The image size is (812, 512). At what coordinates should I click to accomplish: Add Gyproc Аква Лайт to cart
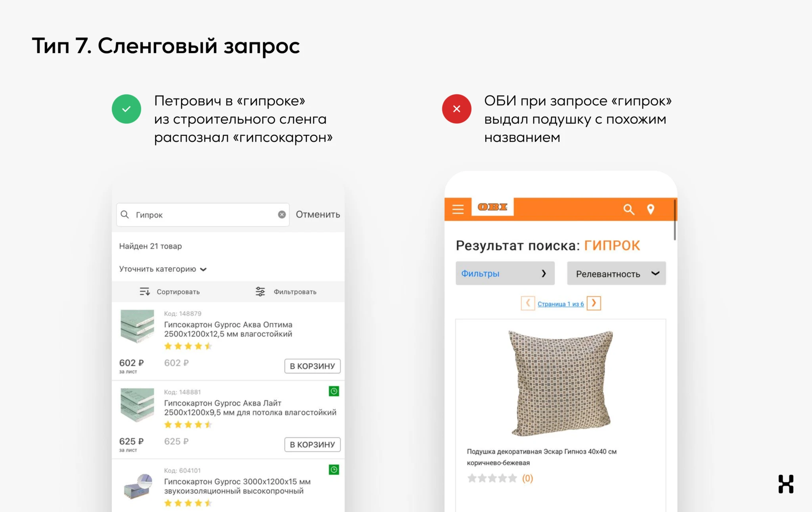point(312,445)
